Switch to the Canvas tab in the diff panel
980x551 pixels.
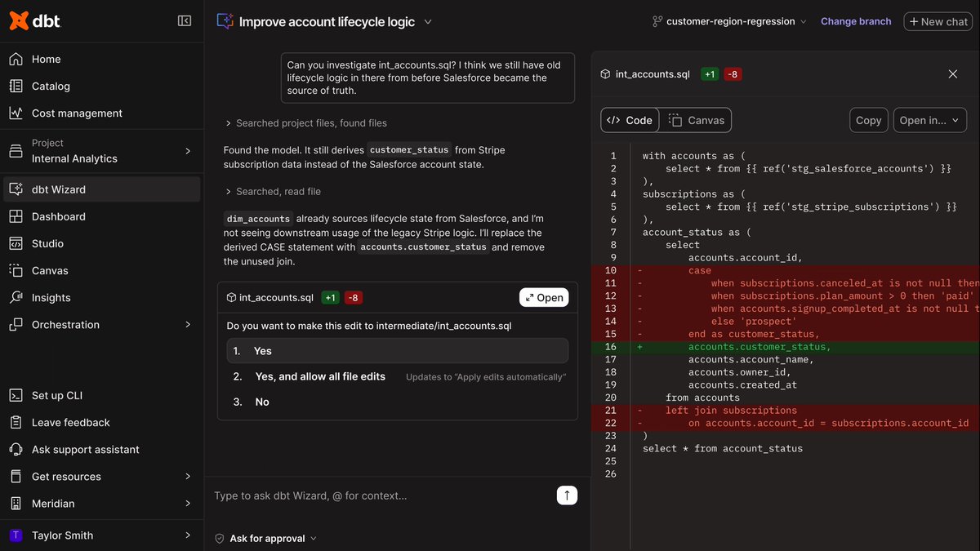point(696,120)
